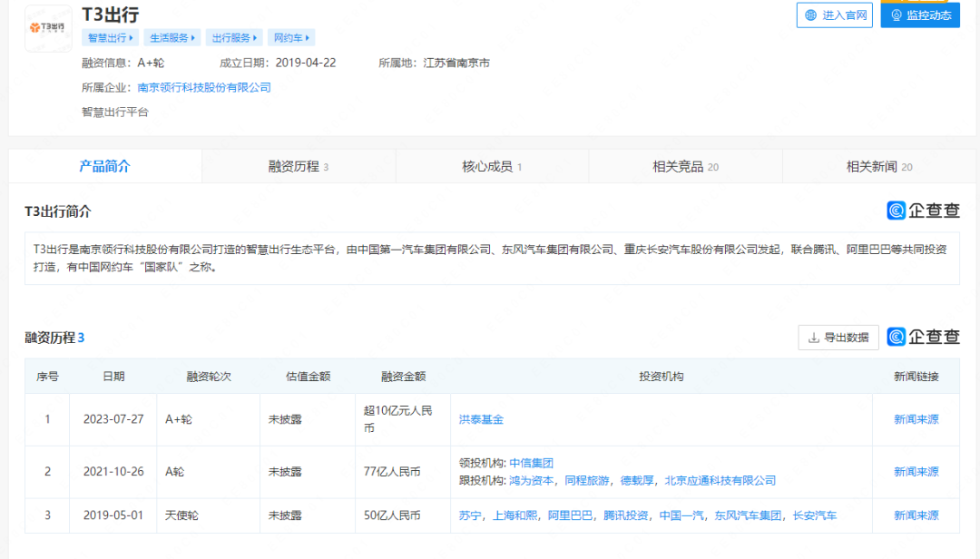Click the monitor icon in 监控动态

[897, 15]
